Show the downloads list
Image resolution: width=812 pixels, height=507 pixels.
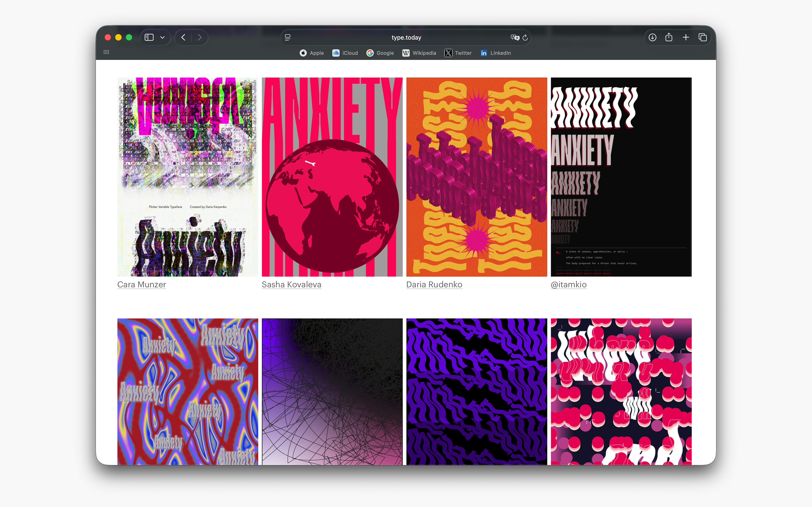pyautogui.click(x=652, y=37)
